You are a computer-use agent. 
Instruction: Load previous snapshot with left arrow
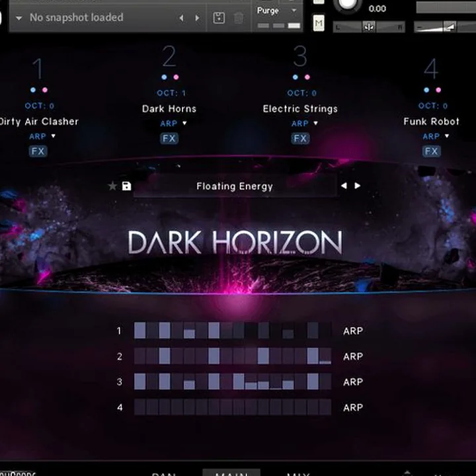[182, 19]
